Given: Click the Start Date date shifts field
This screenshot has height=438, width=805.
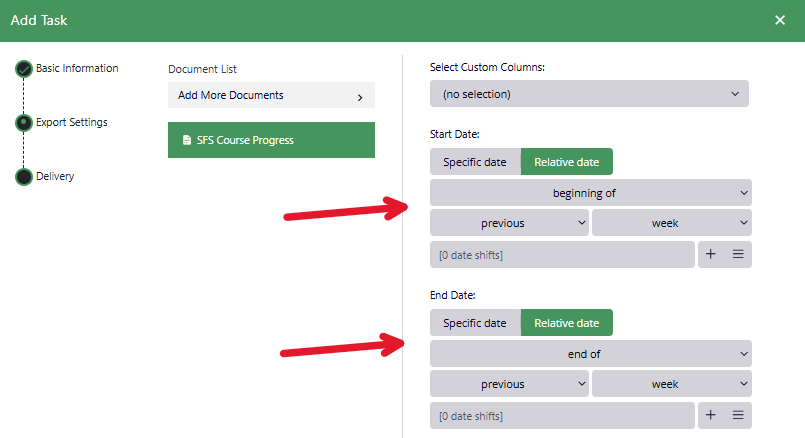Looking at the screenshot, I should [561, 255].
